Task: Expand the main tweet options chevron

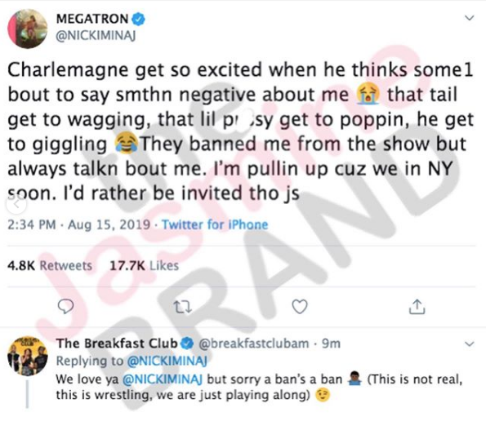Action: (470, 18)
